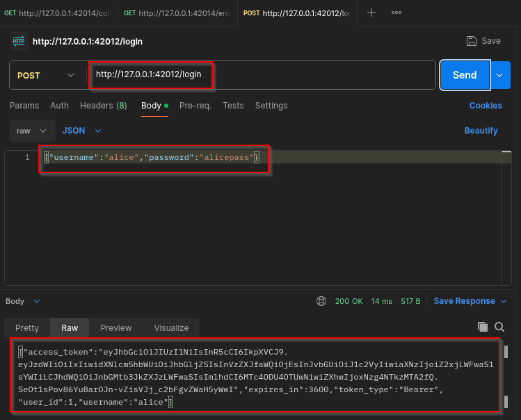The width and height of the screenshot is (521, 420).
Task: Expand the response Body dropdown
Action: coord(22,301)
